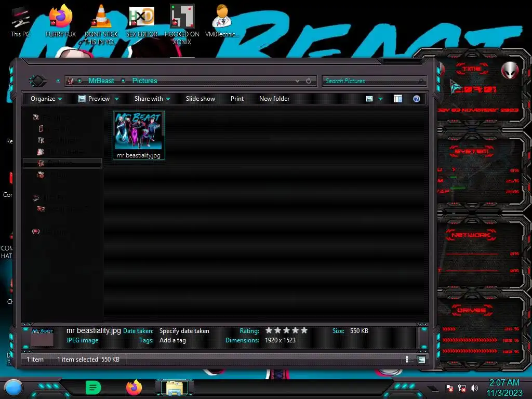The width and height of the screenshot is (532, 399).
Task: Open the Share with dropdown
Action: [152, 99]
